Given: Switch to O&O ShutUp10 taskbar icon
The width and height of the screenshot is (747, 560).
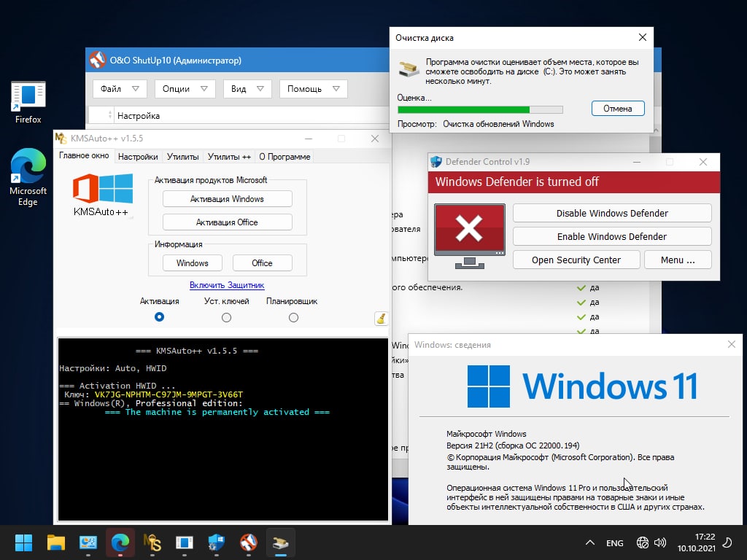Looking at the screenshot, I should coord(248,542).
